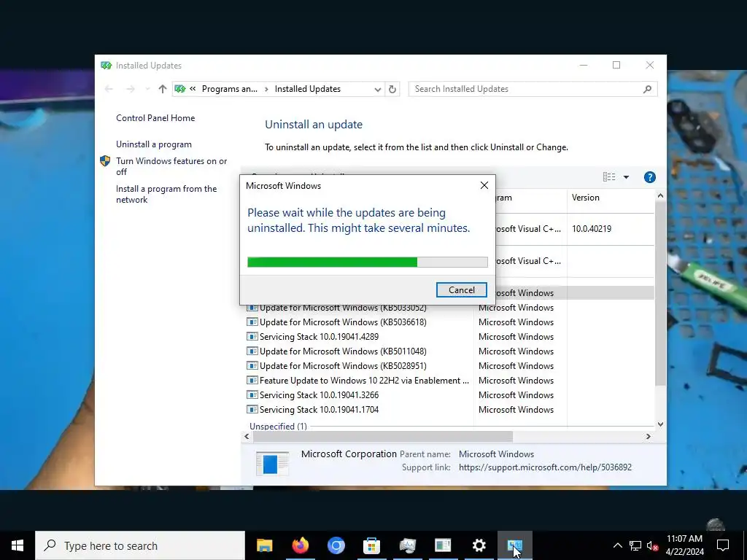The image size is (747, 560).
Task: Open the Action Center notifications
Action: [x=723, y=545]
